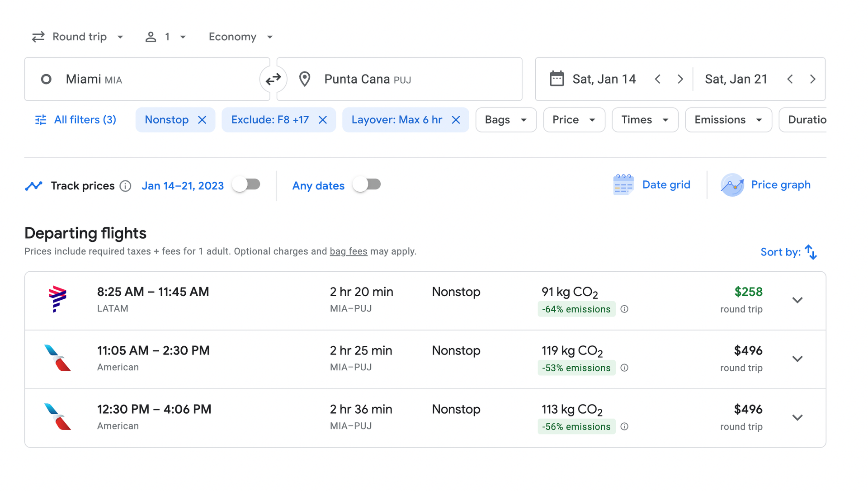Open the Times filter menu
868x491 pixels.
644,119
